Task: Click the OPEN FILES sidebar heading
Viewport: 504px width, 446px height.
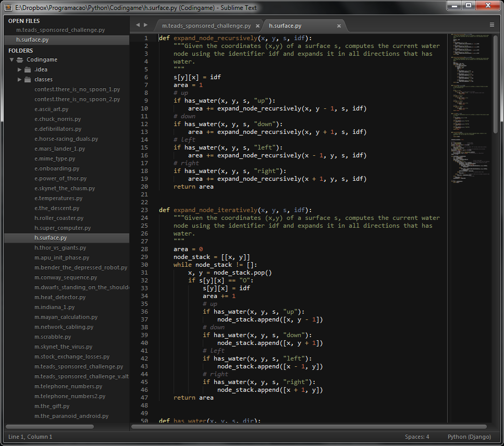Action: [24, 21]
